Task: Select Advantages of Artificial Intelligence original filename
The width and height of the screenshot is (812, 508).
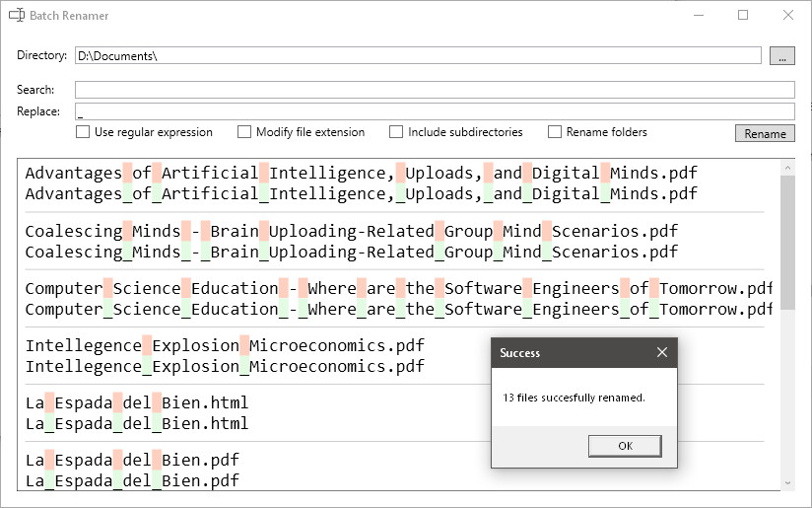Action: tap(361, 173)
